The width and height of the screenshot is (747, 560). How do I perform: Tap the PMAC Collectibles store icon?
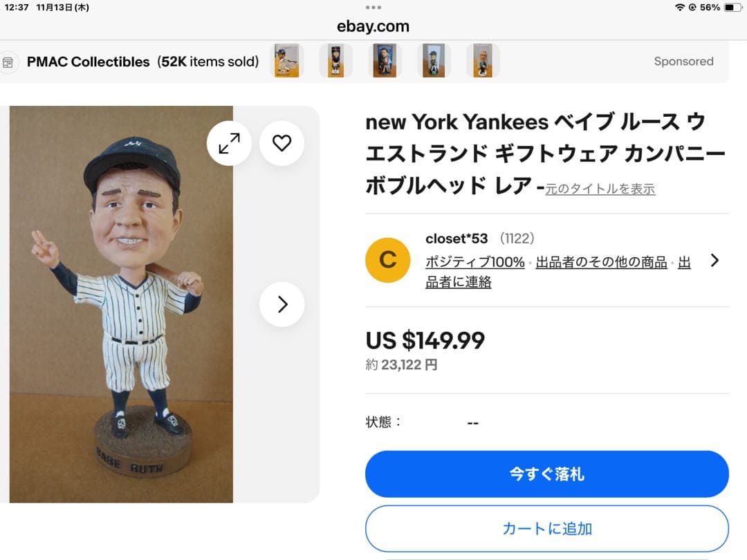pos(8,62)
